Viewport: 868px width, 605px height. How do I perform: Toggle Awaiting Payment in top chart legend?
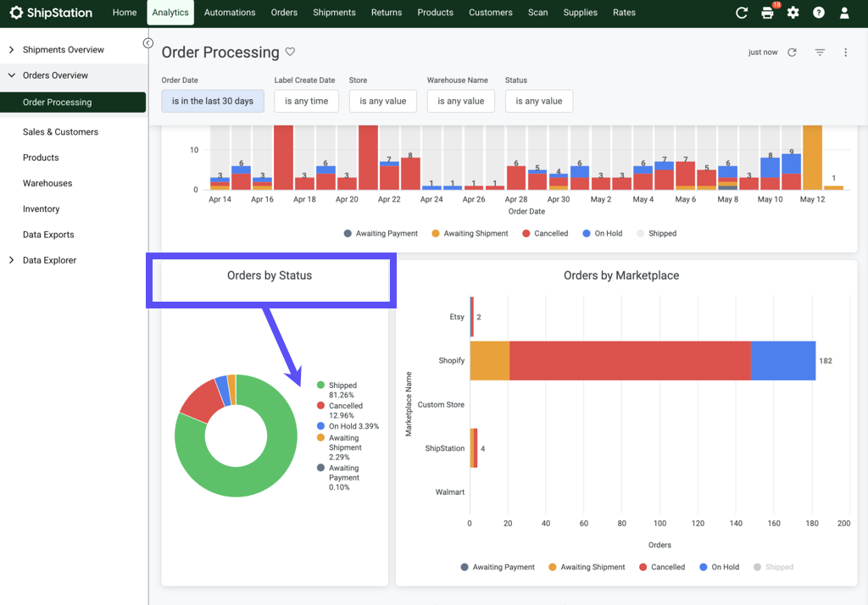tap(381, 234)
